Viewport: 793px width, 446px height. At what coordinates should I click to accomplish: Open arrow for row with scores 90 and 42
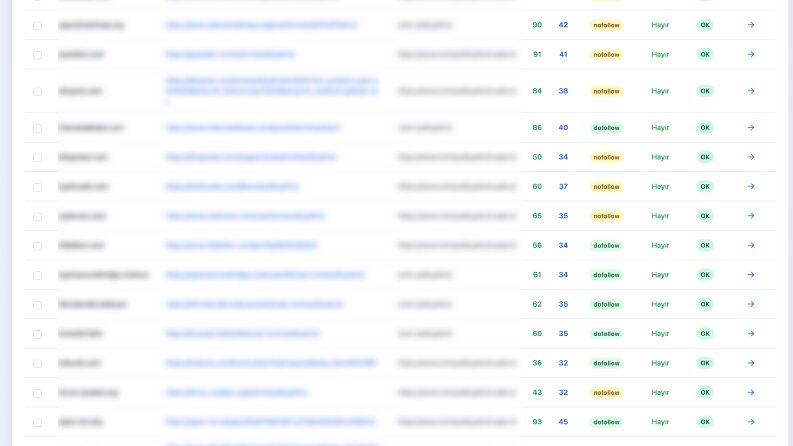[x=751, y=25]
